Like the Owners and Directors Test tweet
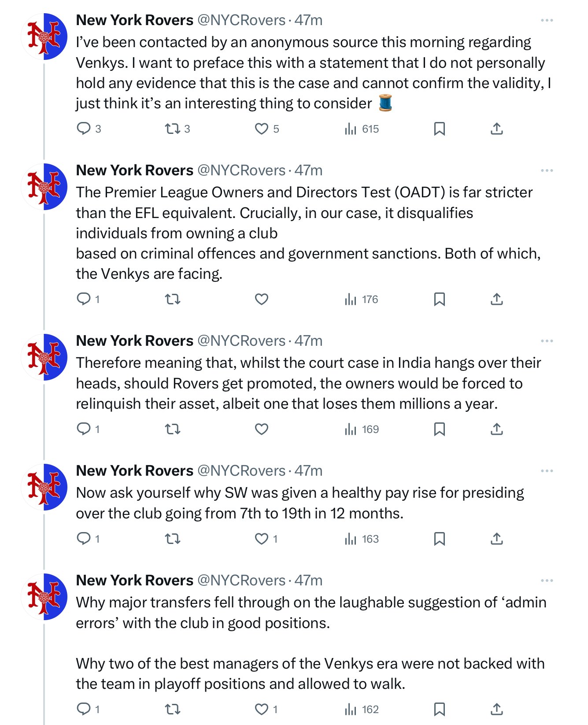Screen dimensions: 588x725 click(x=262, y=299)
